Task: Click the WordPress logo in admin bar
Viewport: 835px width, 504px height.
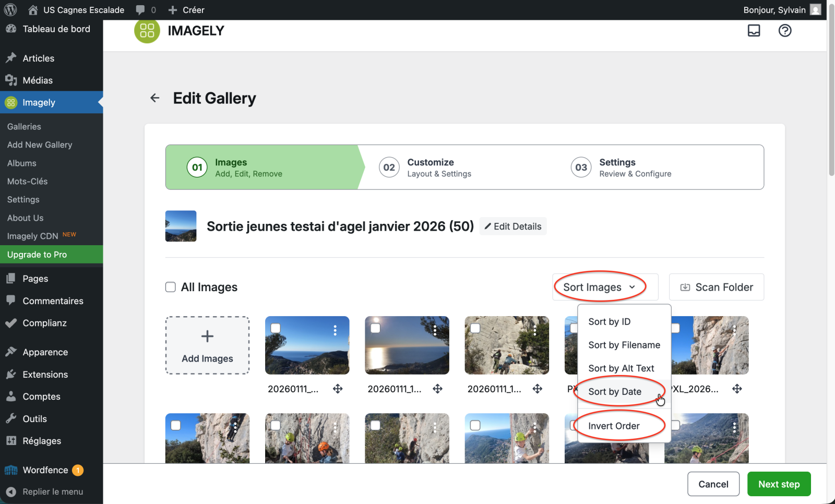Action: click(x=10, y=10)
